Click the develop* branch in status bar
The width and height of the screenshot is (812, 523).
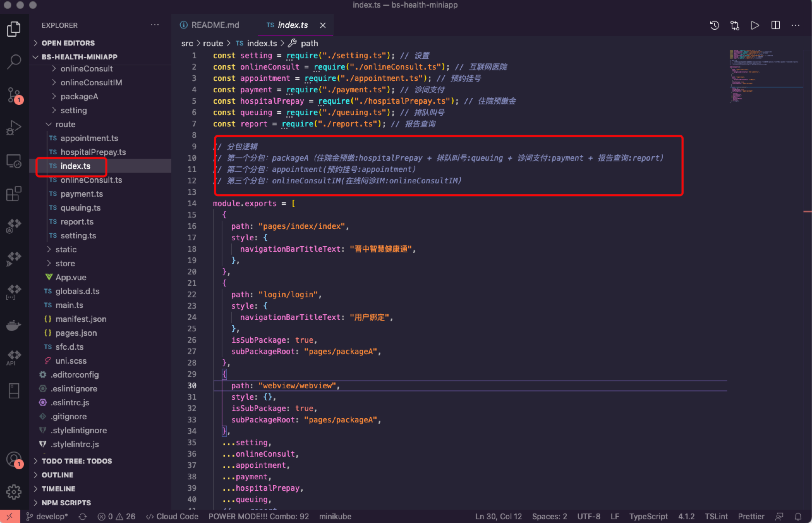(x=47, y=517)
